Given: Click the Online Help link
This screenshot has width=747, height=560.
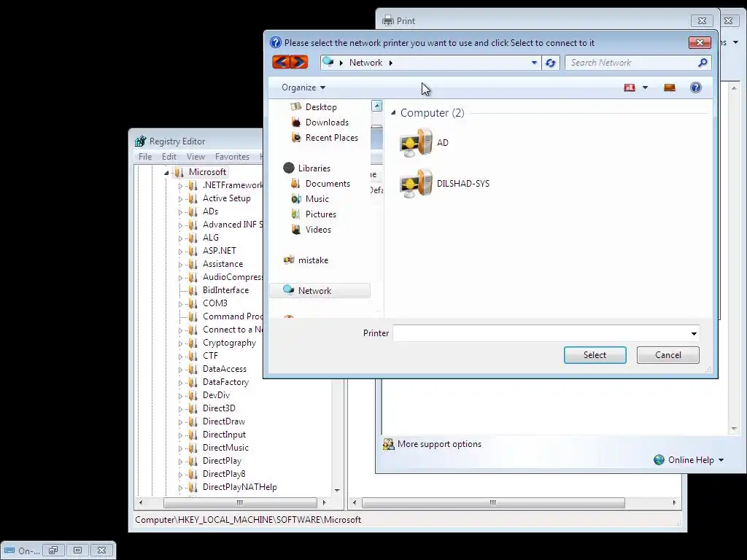Looking at the screenshot, I should [691, 460].
